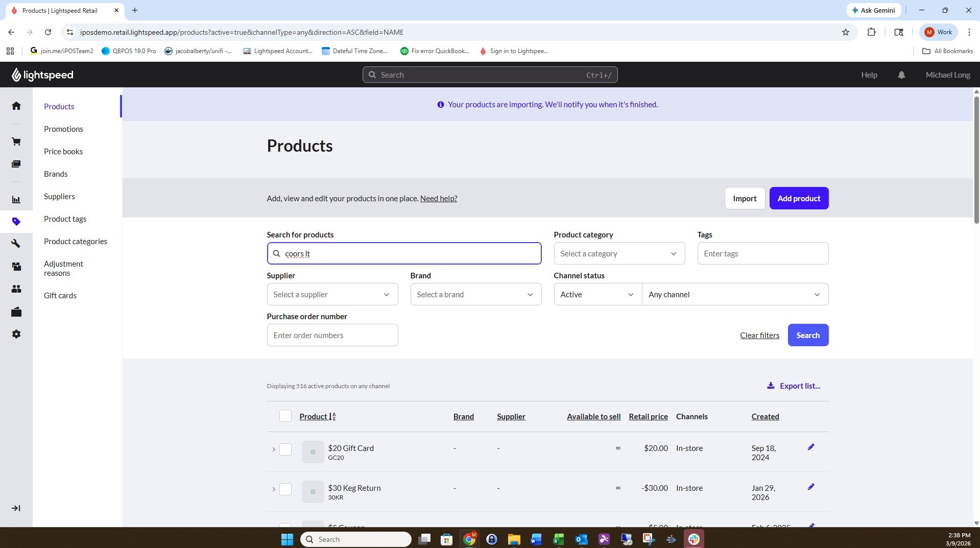
Task: Open the Snipping Tool from the taskbar
Action: pos(649,539)
